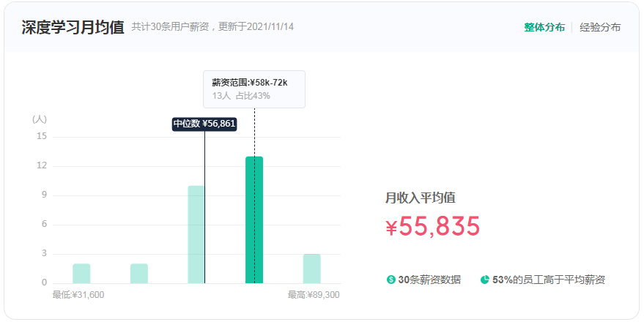Switch to the 整体分布 tab

544,28
